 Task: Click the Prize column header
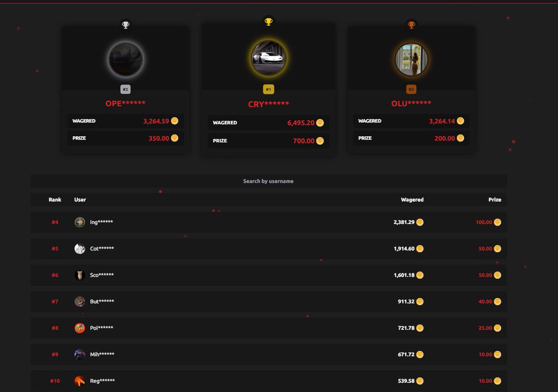(495, 199)
